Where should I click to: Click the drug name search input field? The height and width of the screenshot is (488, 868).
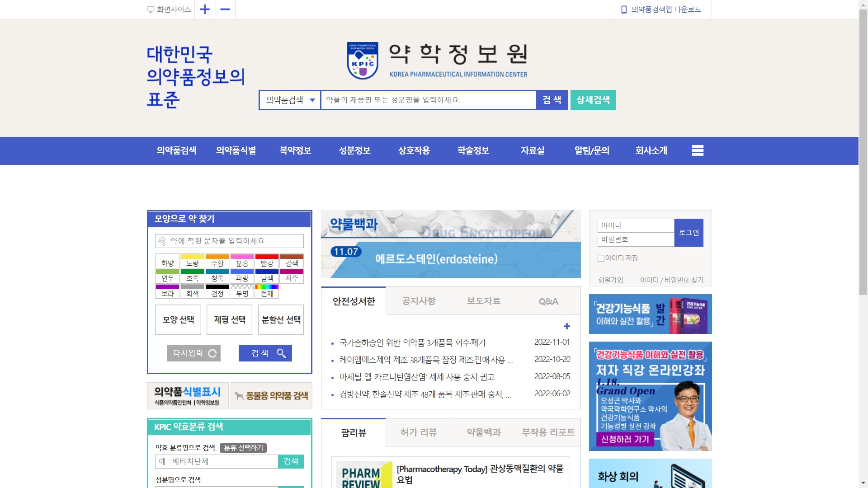click(x=428, y=100)
